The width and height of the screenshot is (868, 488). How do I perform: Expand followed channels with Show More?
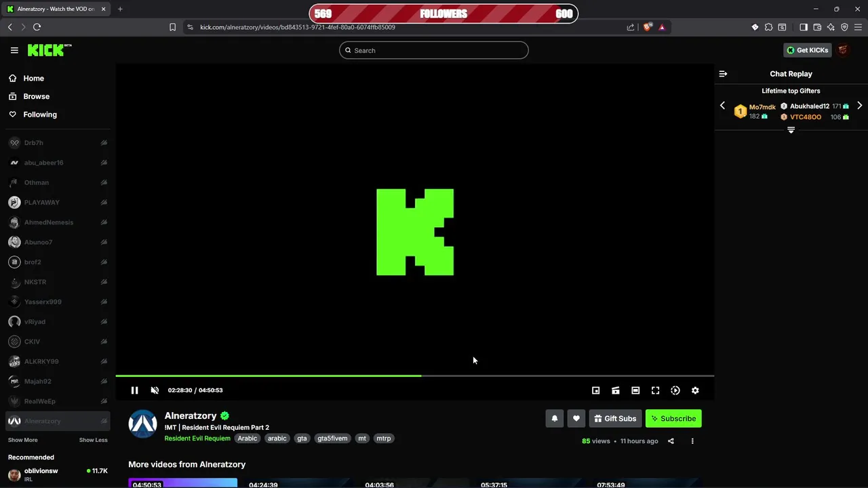(22, 440)
